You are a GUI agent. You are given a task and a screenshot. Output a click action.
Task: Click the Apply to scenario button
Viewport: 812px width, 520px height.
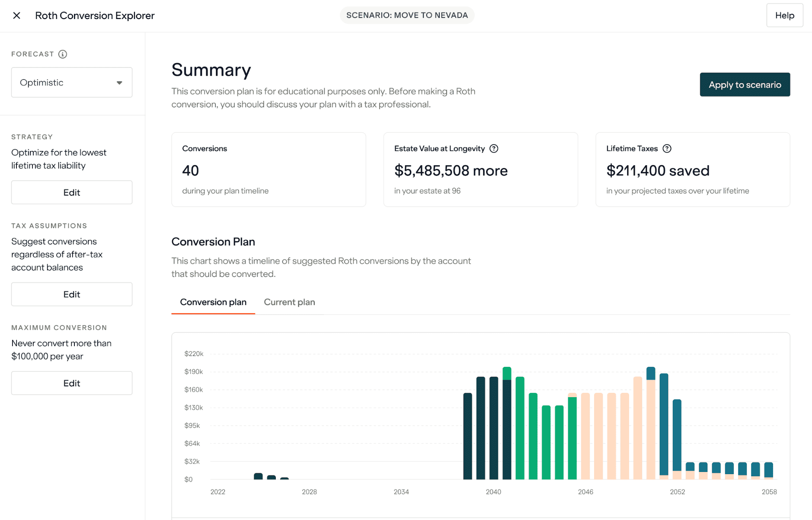click(745, 84)
